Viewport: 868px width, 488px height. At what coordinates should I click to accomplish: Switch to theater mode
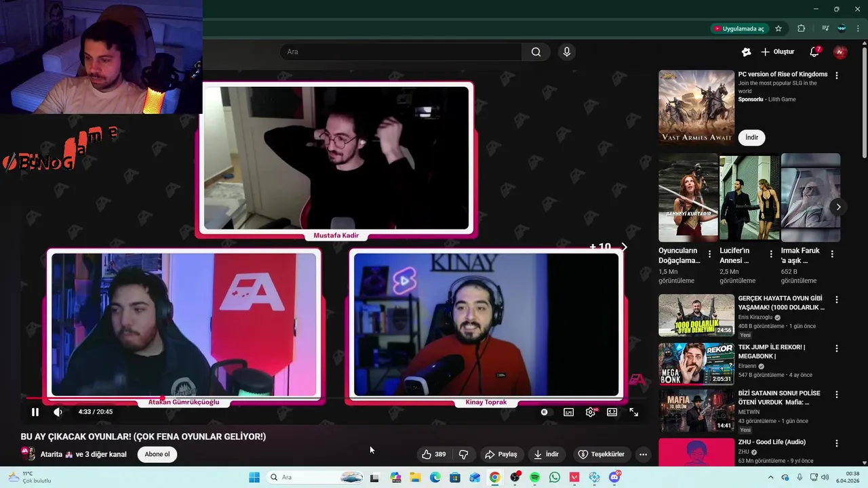click(612, 412)
